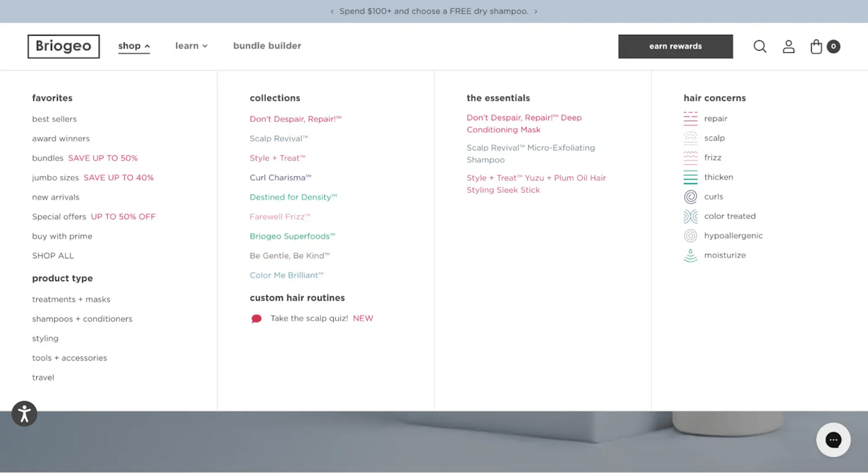
Task: Open travel product type
Action: coord(43,377)
